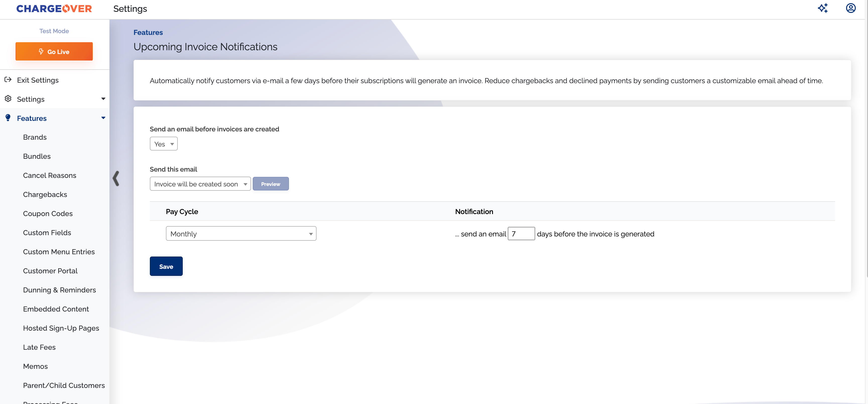Viewport: 868px width, 404px height.
Task: Collapse the sidebar with the chevron handle
Action: coord(116,178)
